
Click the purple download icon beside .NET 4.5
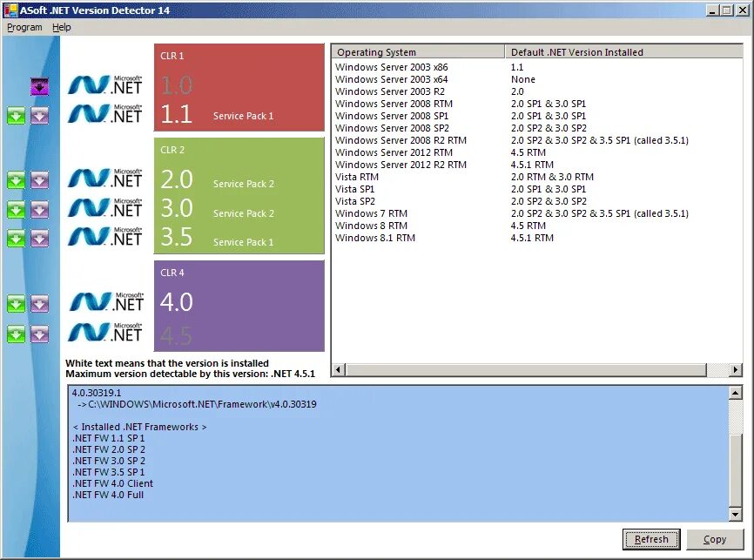pyautogui.click(x=39, y=334)
